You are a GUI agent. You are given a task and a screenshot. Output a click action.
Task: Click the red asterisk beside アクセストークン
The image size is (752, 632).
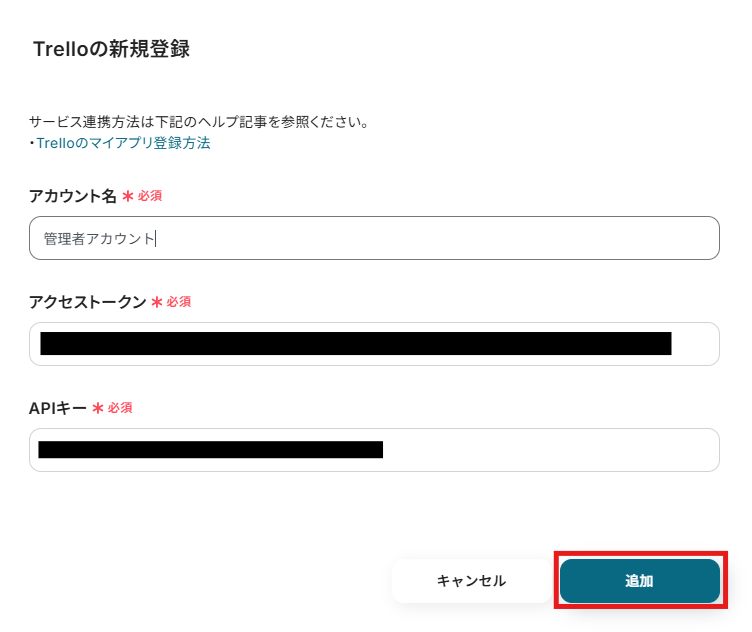point(157,303)
